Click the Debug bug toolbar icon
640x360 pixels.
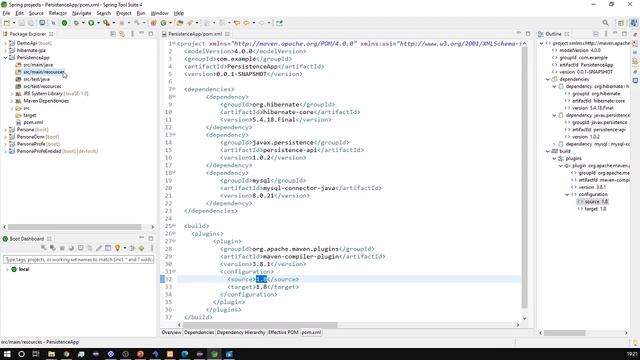coord(76,23)
